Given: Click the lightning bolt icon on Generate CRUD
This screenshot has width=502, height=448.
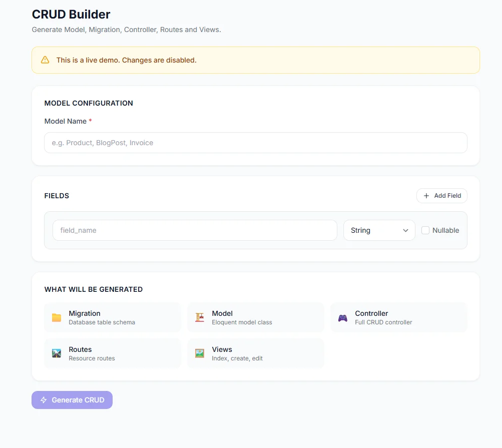Looking at the screenshot, I should (44, 400).
